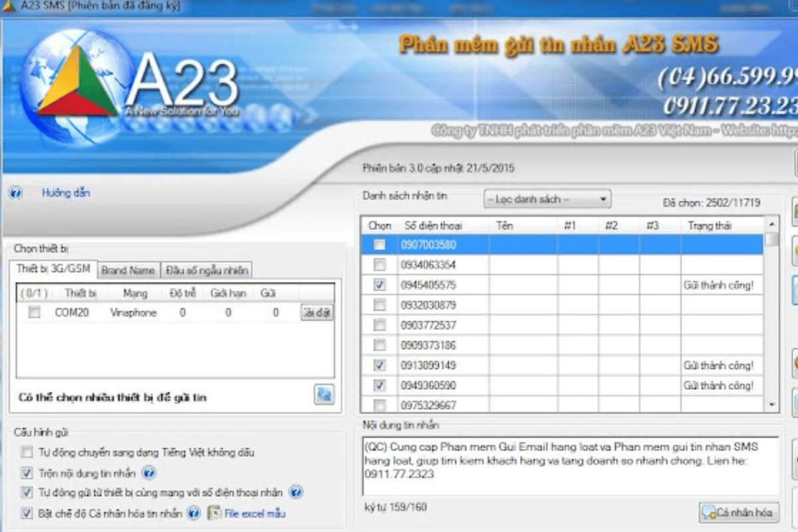
Task: Click the Thiết bị header in device table
Action: click(x=80, y=293)
